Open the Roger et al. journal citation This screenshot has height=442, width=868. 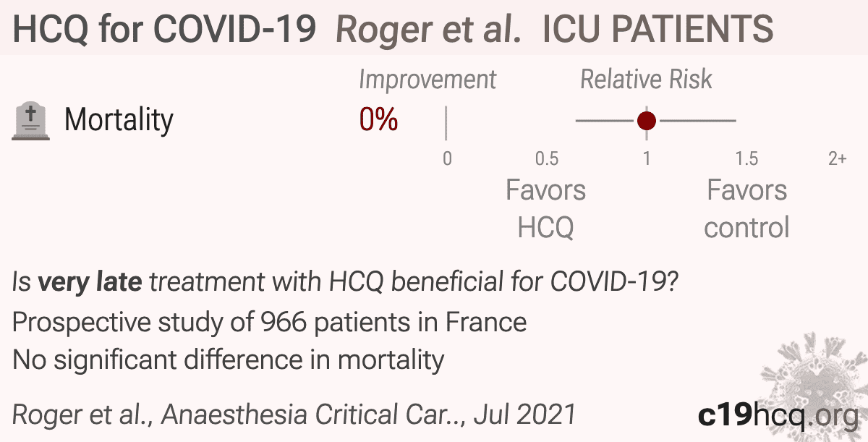point(294,415)
